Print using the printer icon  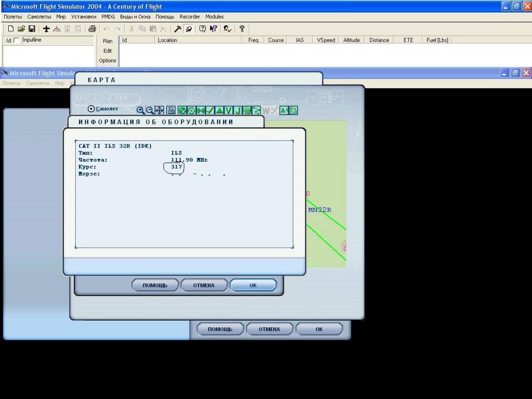[92, 29]
